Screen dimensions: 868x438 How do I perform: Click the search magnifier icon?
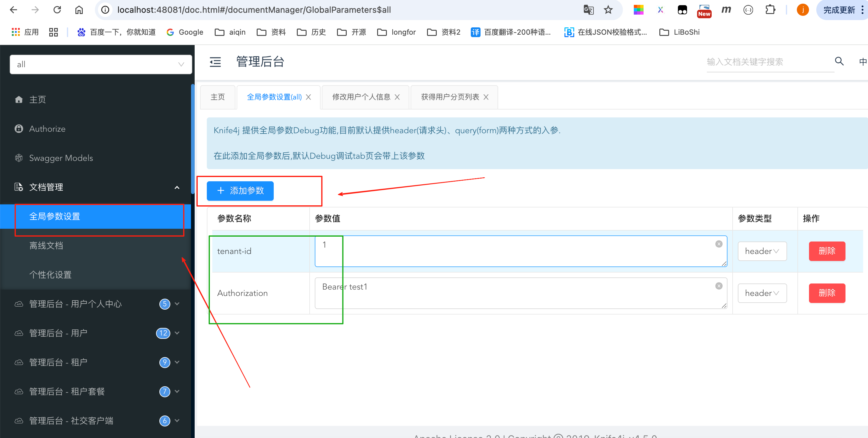[839, 61]
